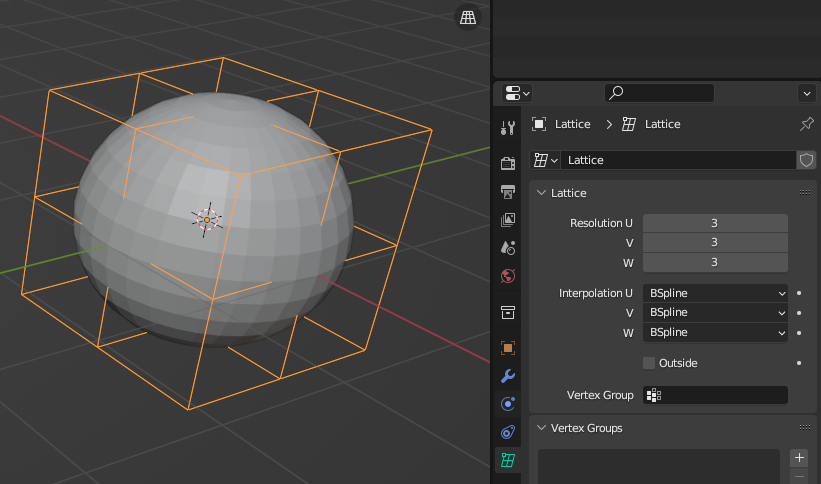Click the Vertex Group field

click(x=715, y=395)
